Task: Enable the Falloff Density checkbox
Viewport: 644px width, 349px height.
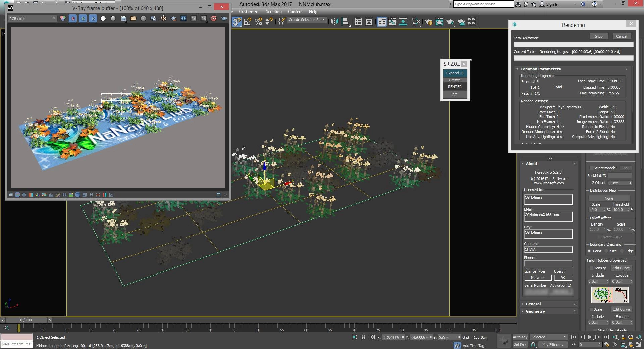Action: tap(591, 268)
